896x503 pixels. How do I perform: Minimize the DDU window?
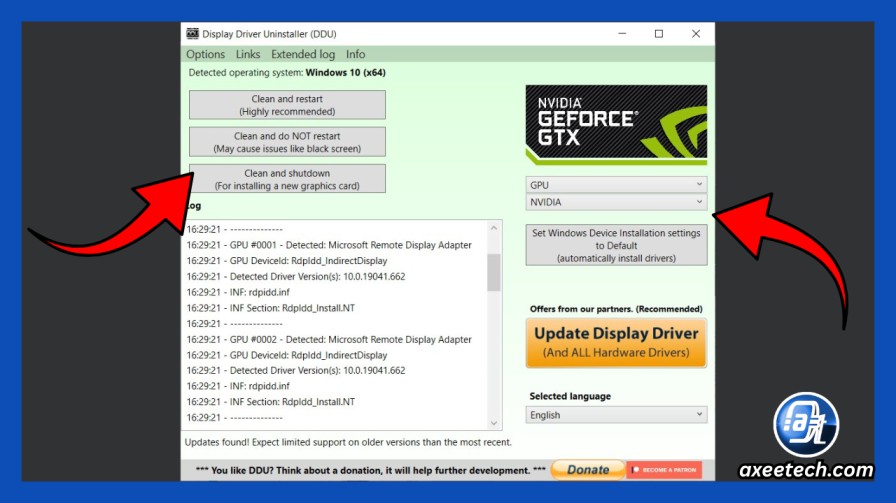(x=622, y=34)
